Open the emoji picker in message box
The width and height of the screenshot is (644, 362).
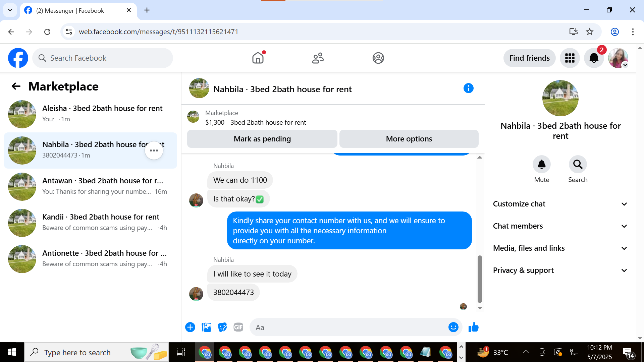click(453, 327)
